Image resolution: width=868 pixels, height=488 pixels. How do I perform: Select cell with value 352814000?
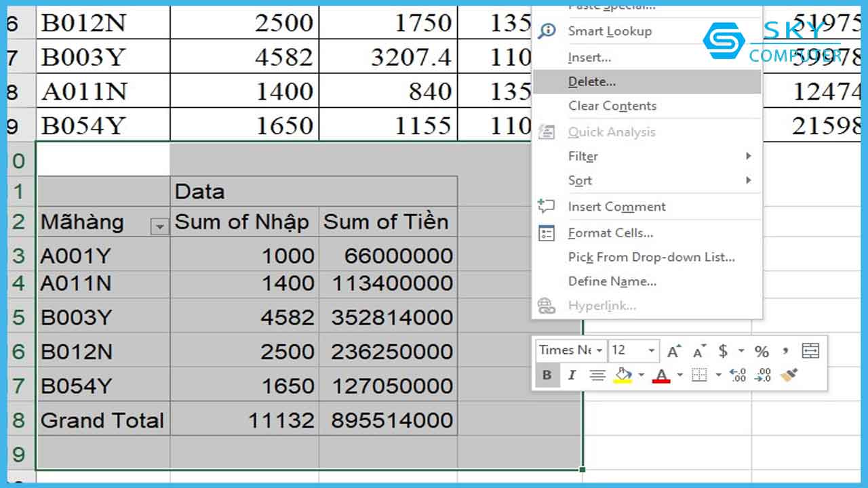388,317
